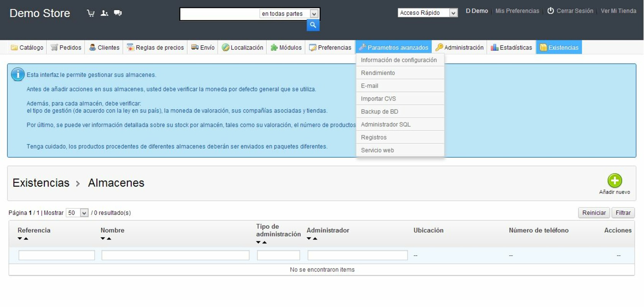Screen dimensions: 644x307
Task: Open the Estadísticas tab
Action: [x=511, y=47]
